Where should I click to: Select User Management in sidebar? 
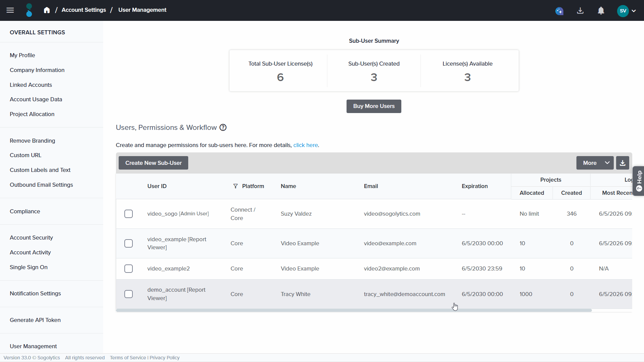33,346
